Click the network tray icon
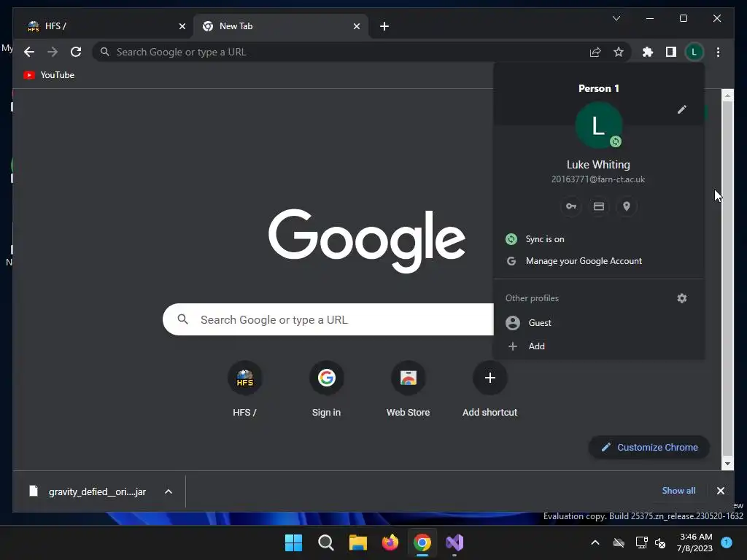 [x=641, y=542]
